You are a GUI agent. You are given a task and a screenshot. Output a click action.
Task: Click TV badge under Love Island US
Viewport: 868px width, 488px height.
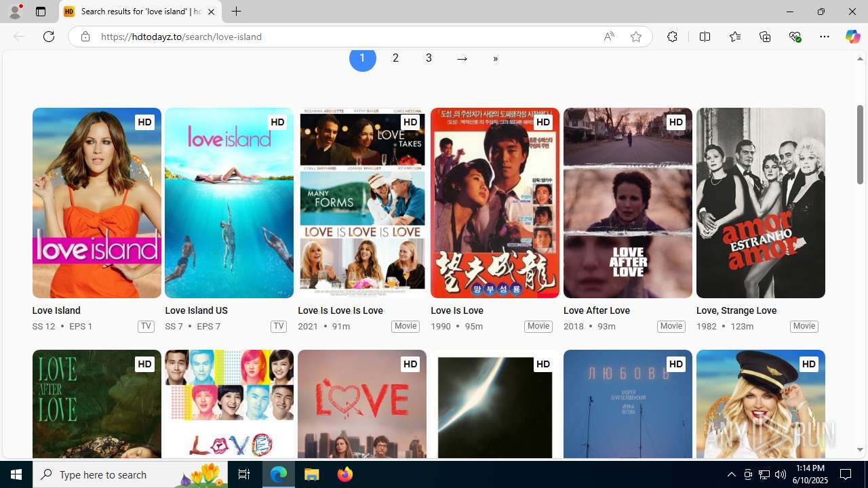point(279,326)
